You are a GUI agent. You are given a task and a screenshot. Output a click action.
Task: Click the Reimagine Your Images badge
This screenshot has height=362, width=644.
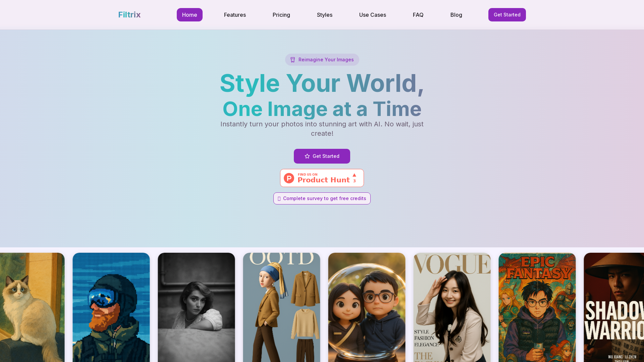tap(322, 60)
